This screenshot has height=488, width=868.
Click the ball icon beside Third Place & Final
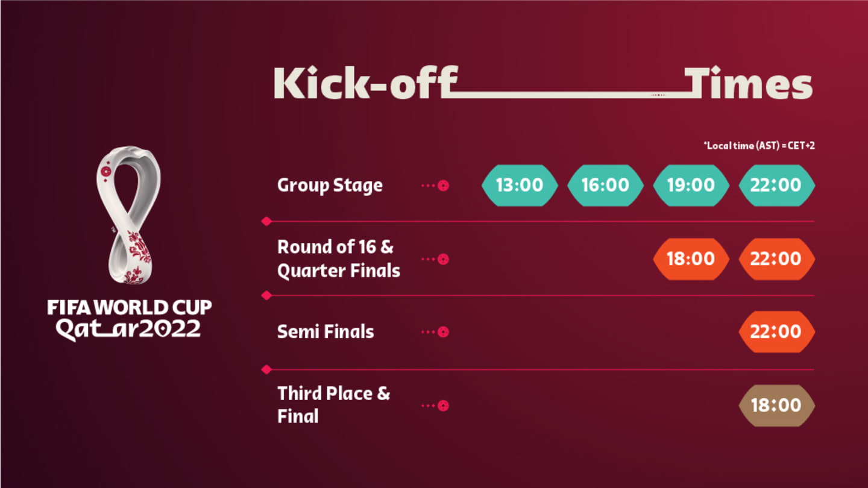[x=443, y=405]
